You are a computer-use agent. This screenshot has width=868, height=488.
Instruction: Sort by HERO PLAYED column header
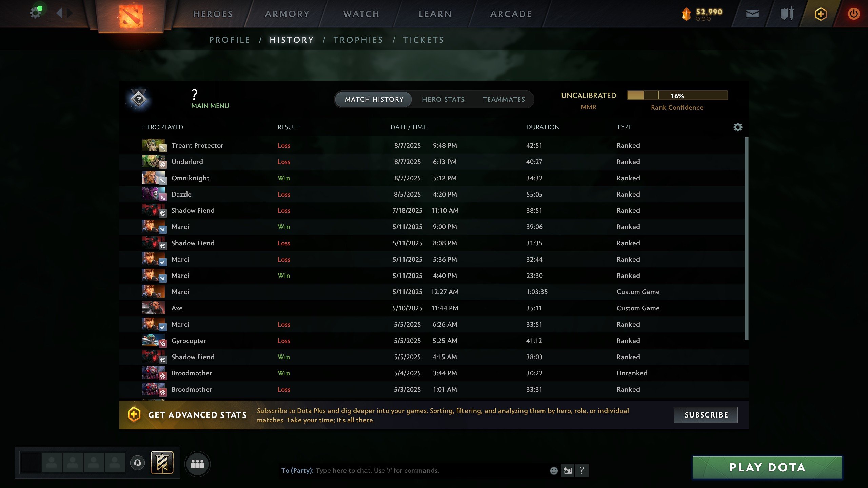162,127
